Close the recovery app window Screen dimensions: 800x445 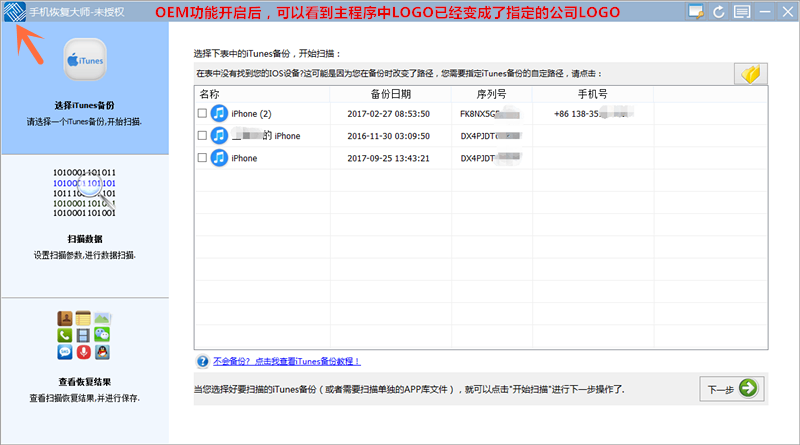pyautogui.click(x=788, y=12)
